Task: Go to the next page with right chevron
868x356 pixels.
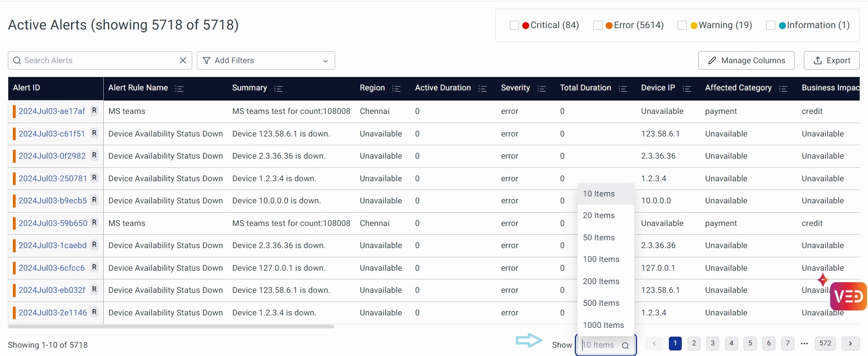Action: pos(850,343)
